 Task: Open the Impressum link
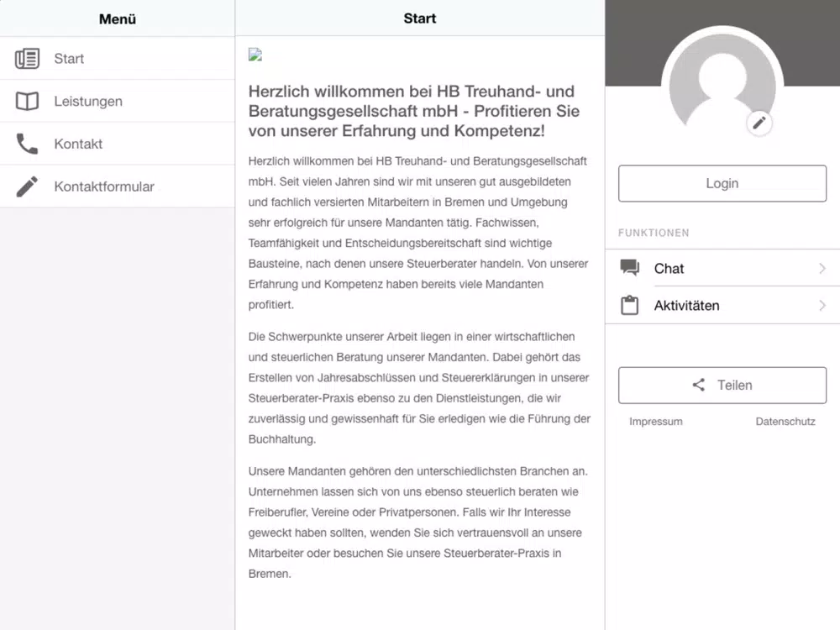point(656,422)
